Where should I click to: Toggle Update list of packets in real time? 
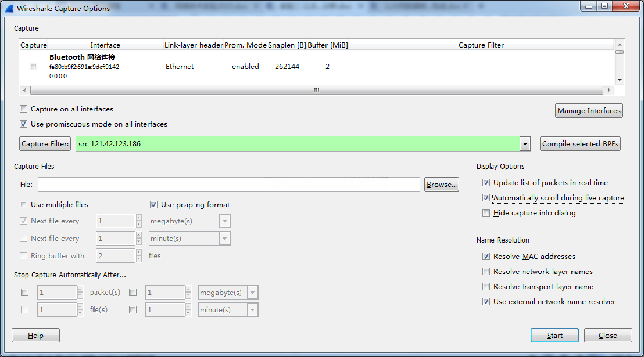tap(486, 183)
